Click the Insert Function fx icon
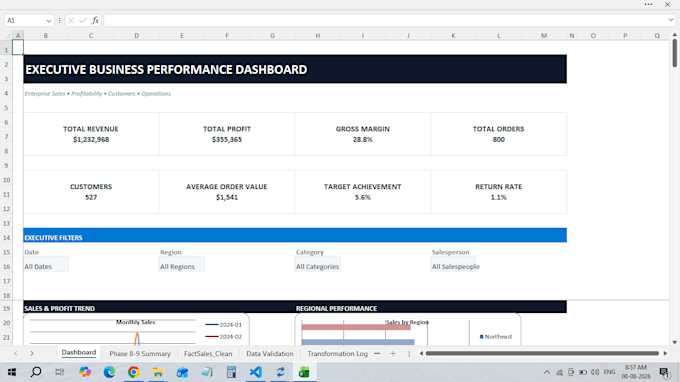 (95, 20)
